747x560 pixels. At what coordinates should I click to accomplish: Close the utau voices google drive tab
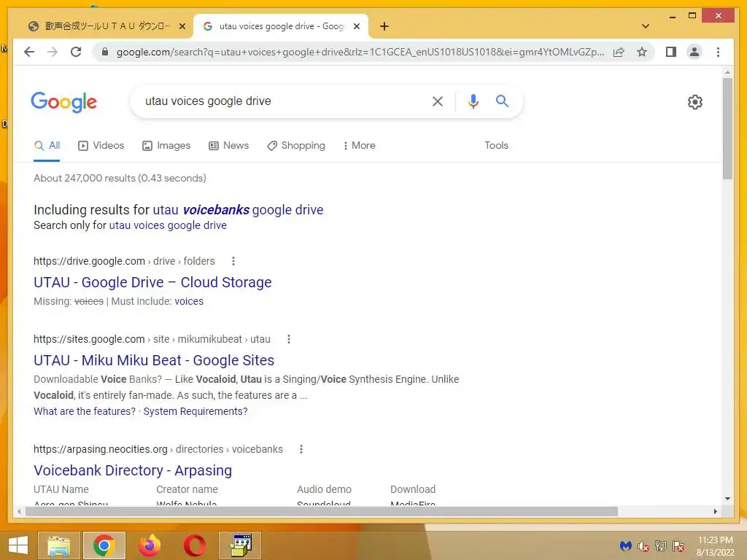[356, 26]
